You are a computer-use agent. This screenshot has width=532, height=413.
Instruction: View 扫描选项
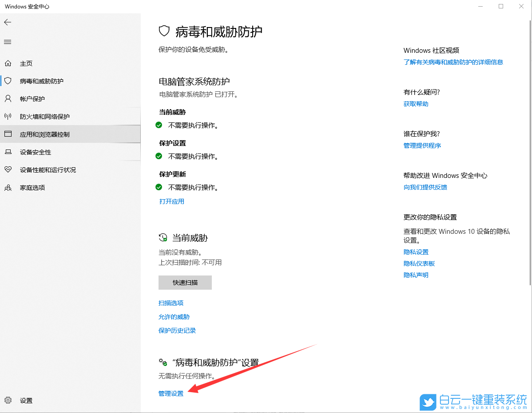(x=171, y=303)
